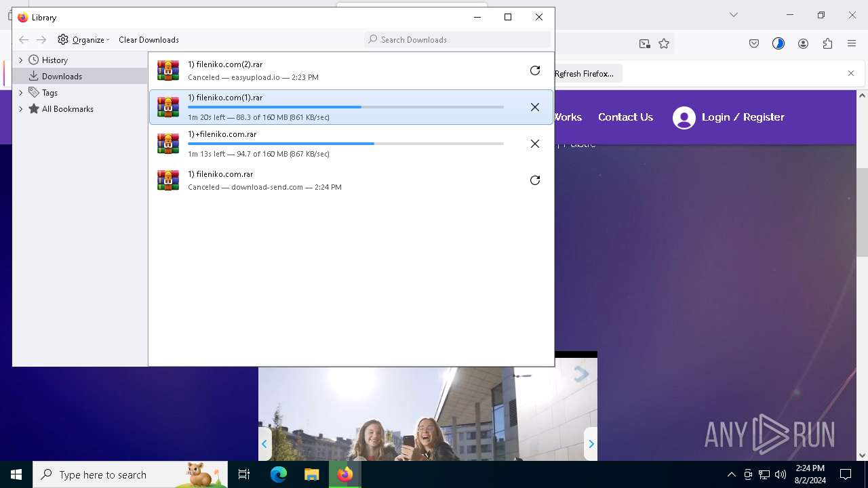
Task: Click the user avatar icon on website
Action: pos(684,118)
